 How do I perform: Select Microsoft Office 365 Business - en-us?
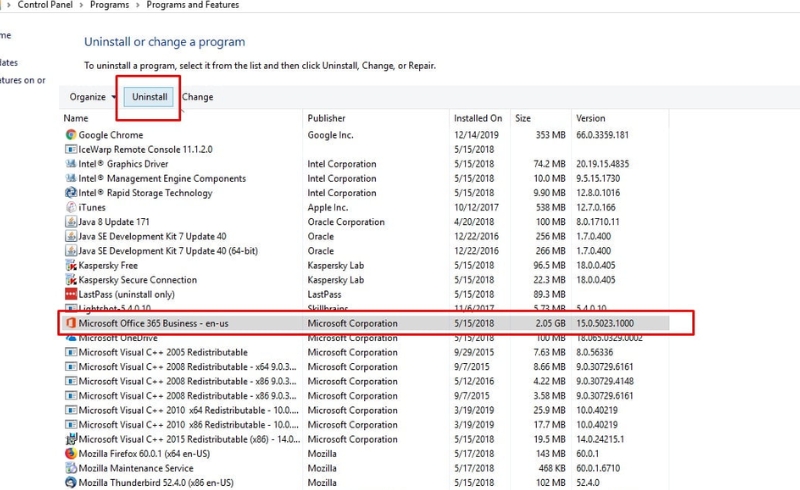point(154,323)
